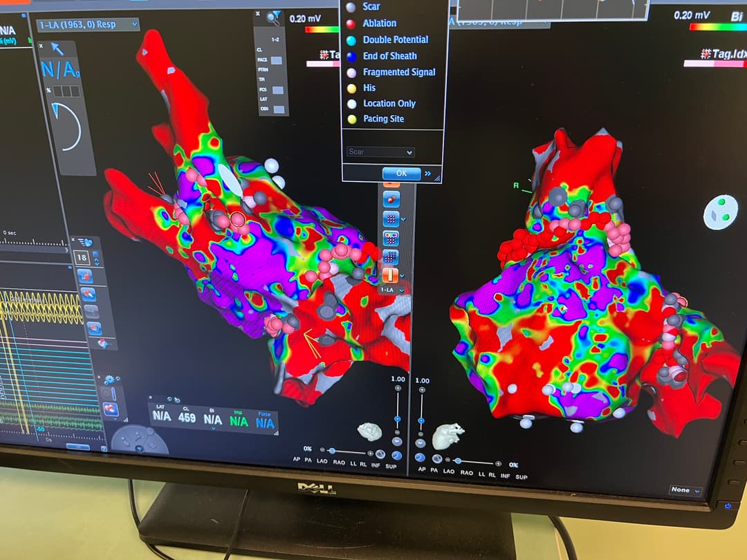Open the blue gear settings icon
The width and height of the screenshot is (747, 560).
(109, 380)
